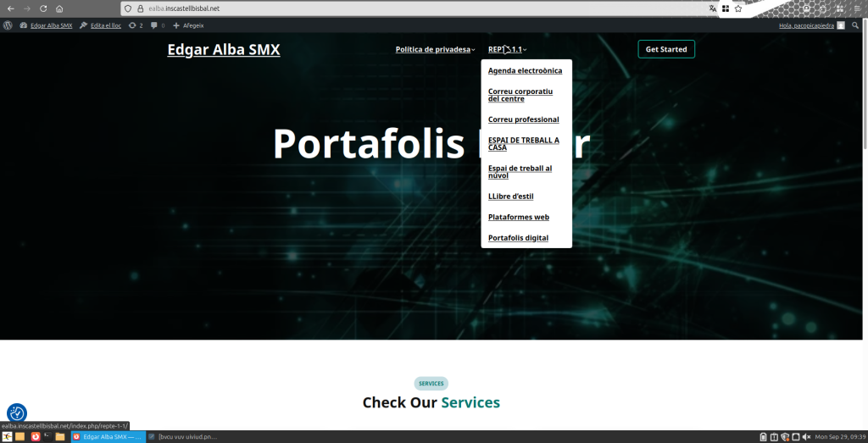This screenshot has width=868, height=443.
Task: Select Agenda electroònica from the submenu
Action: pyautogui.click(x=525, y=71)
